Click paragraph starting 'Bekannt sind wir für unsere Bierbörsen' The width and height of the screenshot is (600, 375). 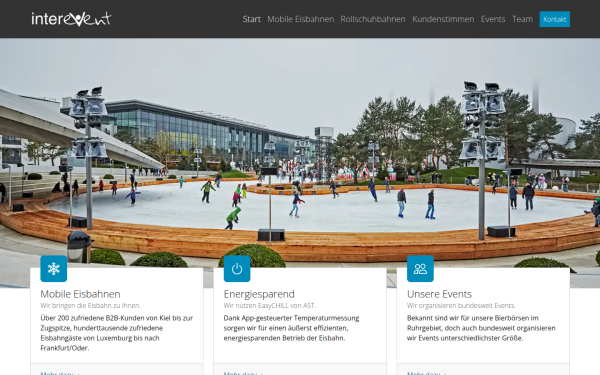pos(481,328)
